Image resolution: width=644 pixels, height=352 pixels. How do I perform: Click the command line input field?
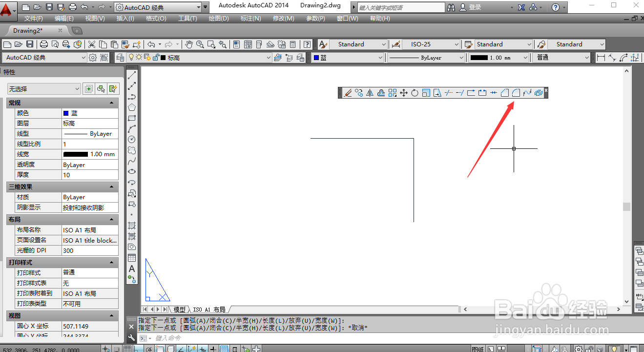click(x=381, y=338)
